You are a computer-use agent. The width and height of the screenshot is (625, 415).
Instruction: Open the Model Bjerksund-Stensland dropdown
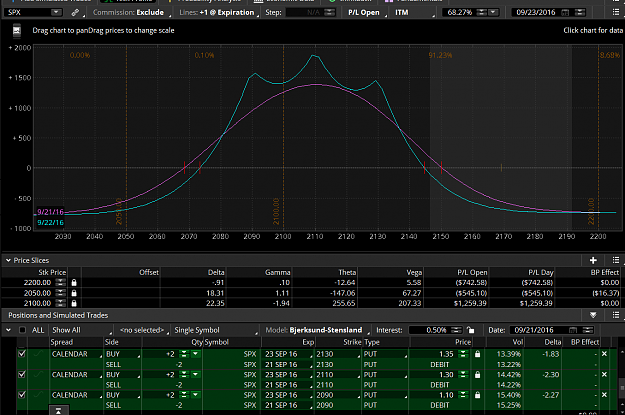tap(317, 330)
